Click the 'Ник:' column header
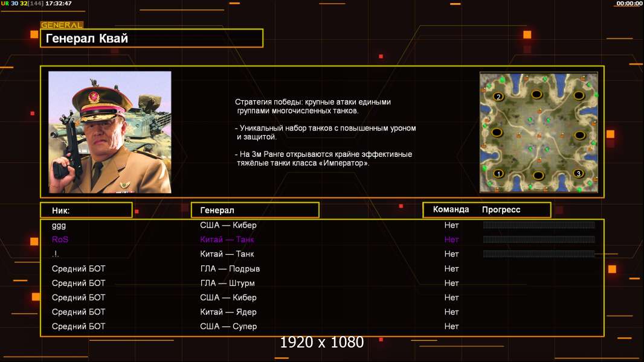644x362 pixels. point(86,210)
